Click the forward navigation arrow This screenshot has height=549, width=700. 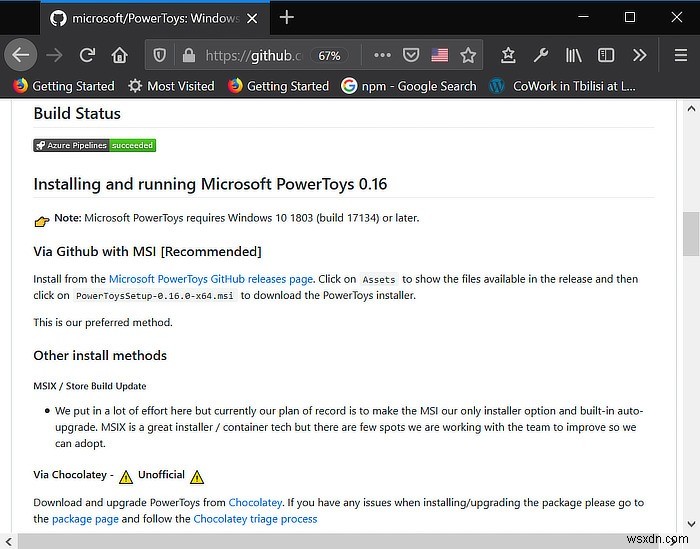point(54,55)
